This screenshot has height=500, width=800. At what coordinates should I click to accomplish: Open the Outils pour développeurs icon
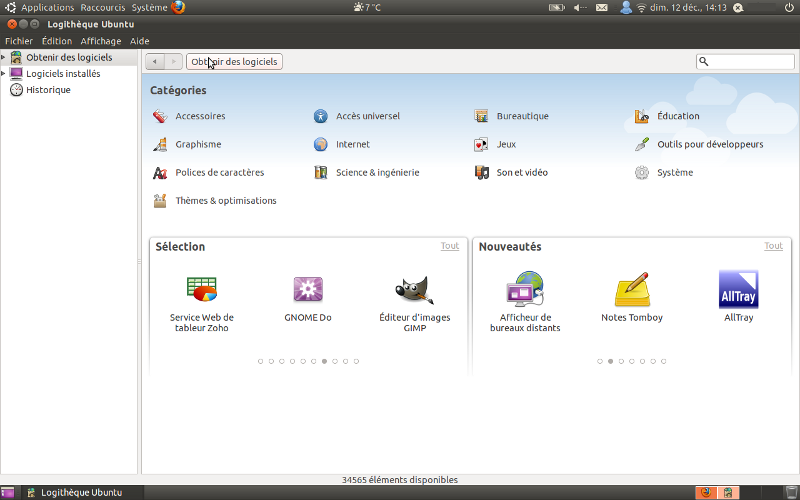pyautogui.click(x=642, y=144)
